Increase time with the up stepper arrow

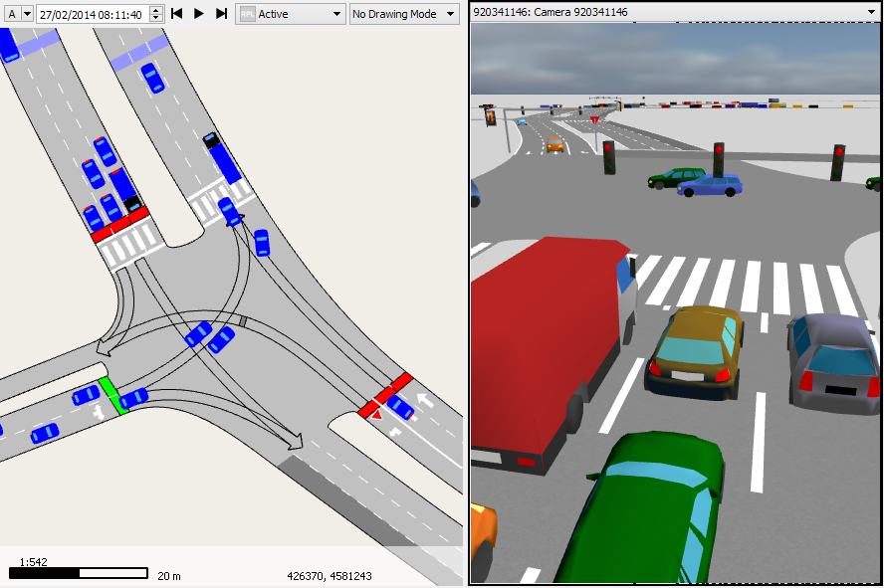click(x=155, y=10)
